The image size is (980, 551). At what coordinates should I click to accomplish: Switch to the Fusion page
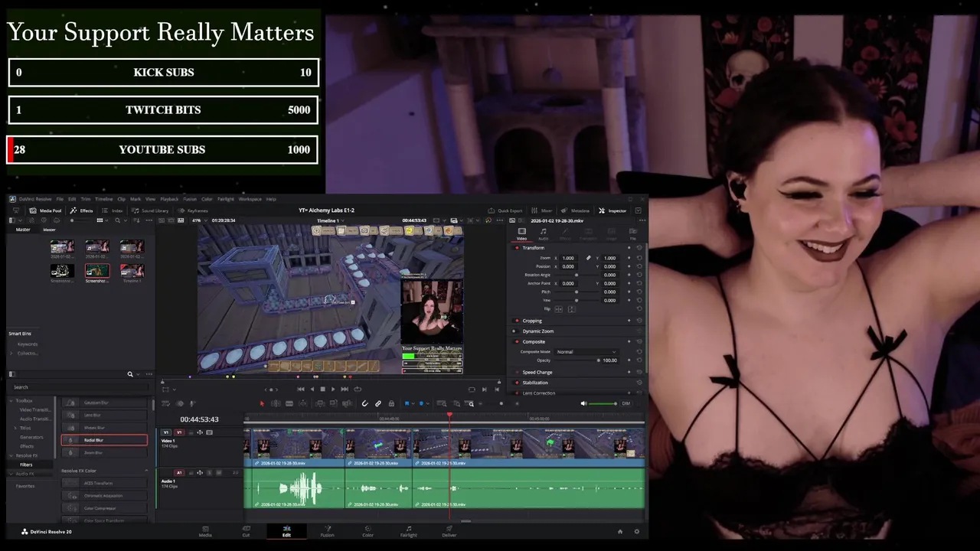coord(327,531)
